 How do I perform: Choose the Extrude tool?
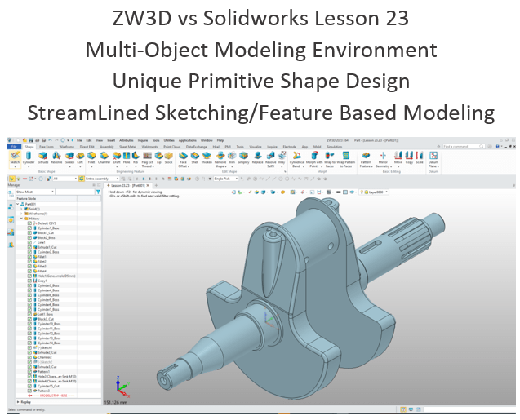click(x=43, y=156)
